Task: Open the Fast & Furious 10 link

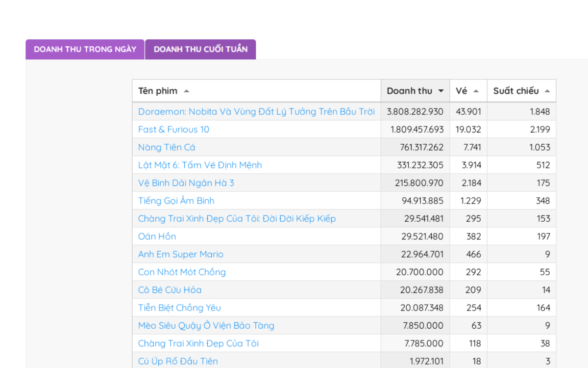Action: 173,130
